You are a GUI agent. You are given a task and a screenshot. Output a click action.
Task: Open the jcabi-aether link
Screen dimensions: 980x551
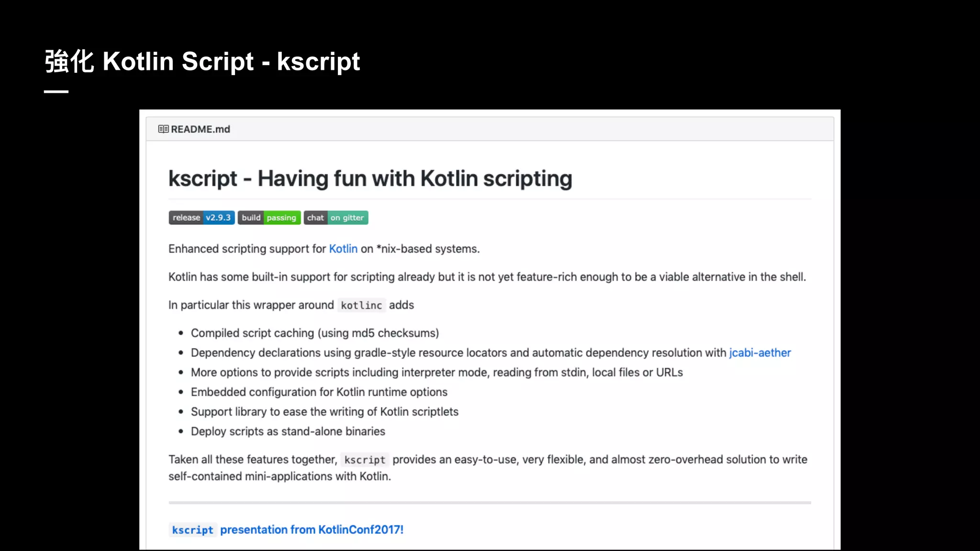click(759, 353)
